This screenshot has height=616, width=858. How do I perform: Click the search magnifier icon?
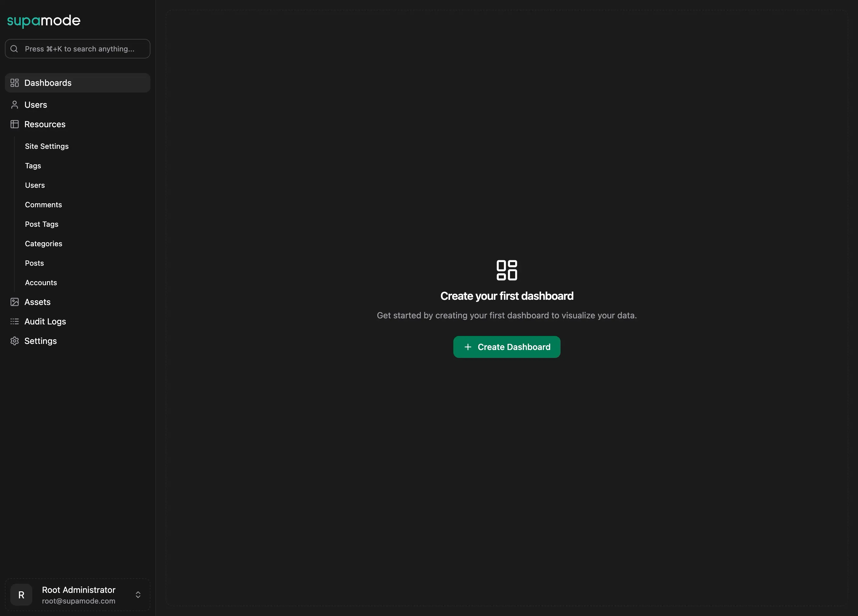point(14,48)
